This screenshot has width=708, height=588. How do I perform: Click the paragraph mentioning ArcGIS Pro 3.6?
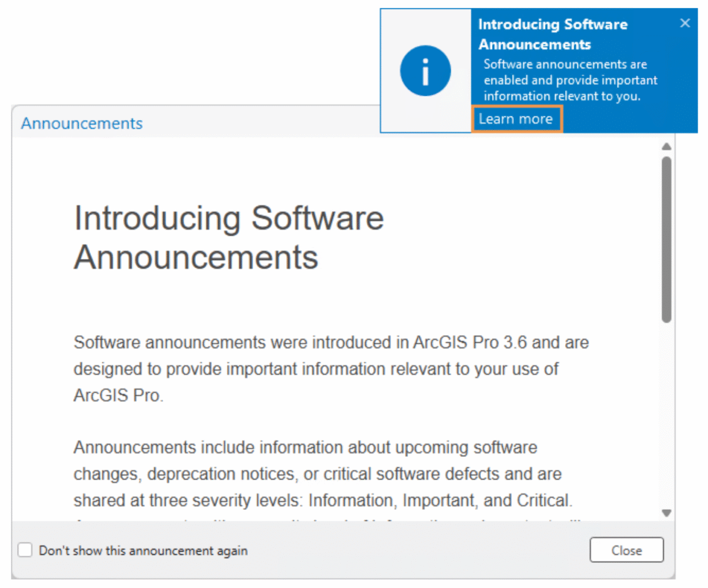pos(331,369)
